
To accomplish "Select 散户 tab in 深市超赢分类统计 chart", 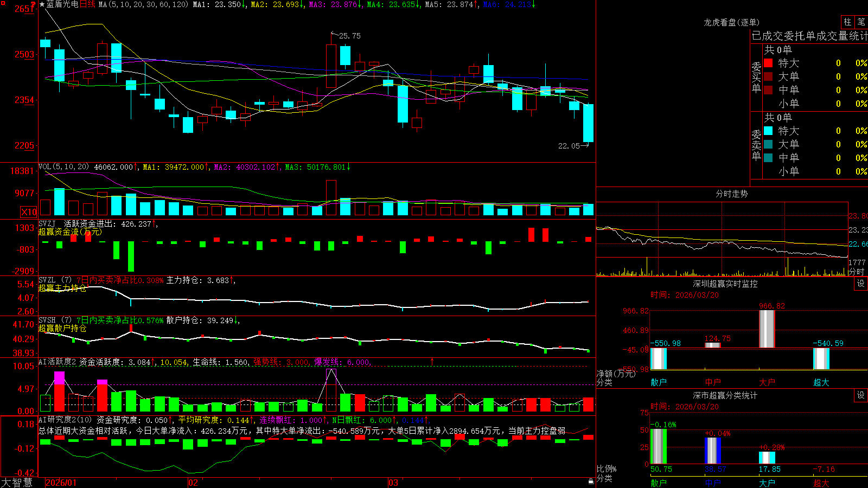I will [659, 483].
